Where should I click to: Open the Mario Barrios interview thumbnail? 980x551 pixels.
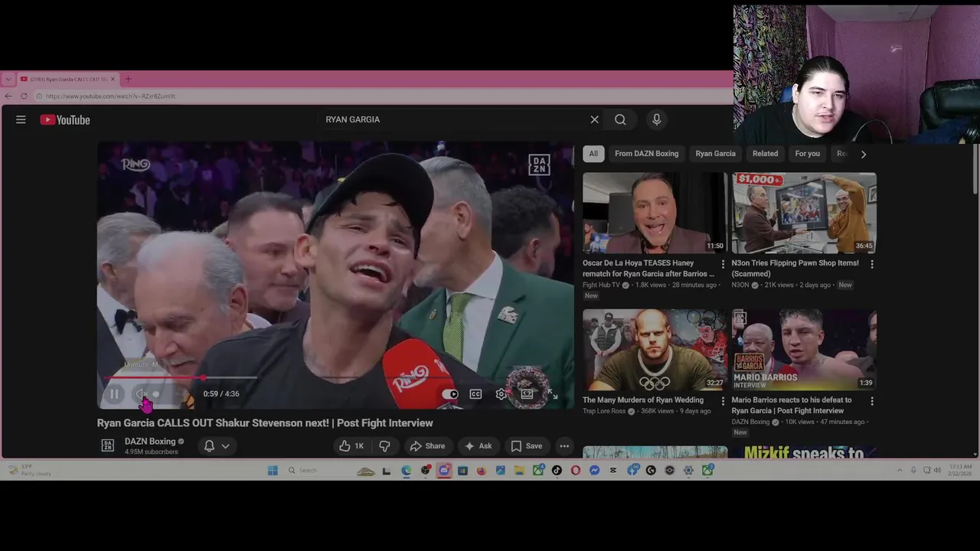(x=804, y=350)
